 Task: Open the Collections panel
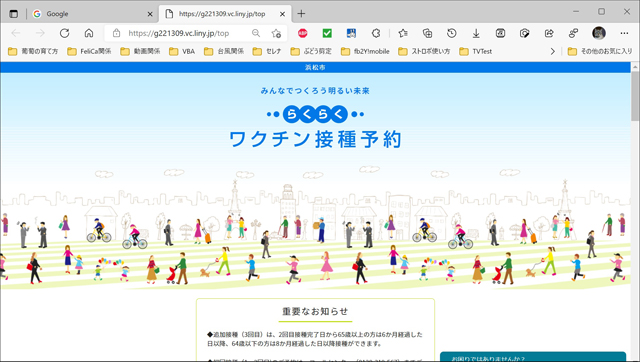427,33
